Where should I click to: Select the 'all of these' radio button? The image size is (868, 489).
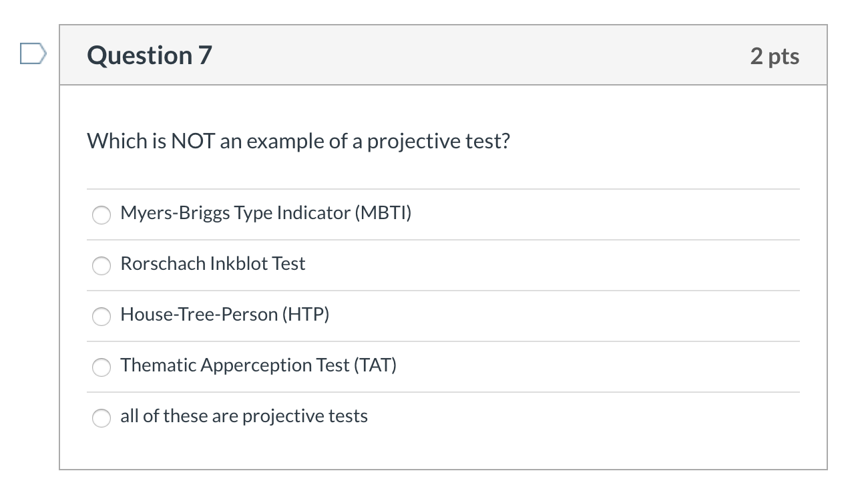tap(101, 418)
